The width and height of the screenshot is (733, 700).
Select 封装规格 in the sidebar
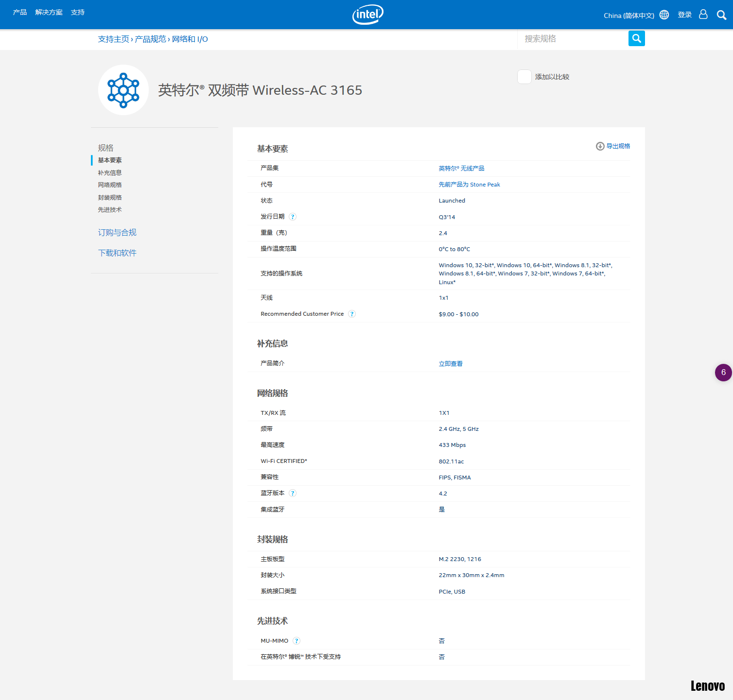click(110, 197)
